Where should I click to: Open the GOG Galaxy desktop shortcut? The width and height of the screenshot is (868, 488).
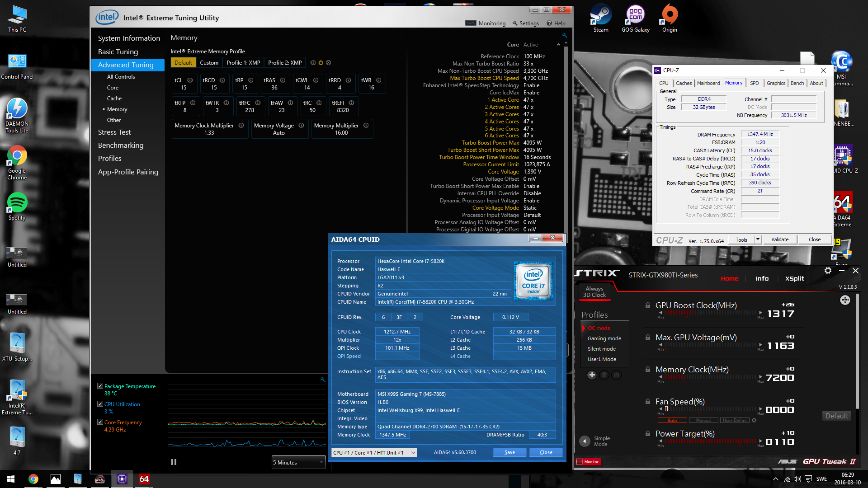[635, 18]
